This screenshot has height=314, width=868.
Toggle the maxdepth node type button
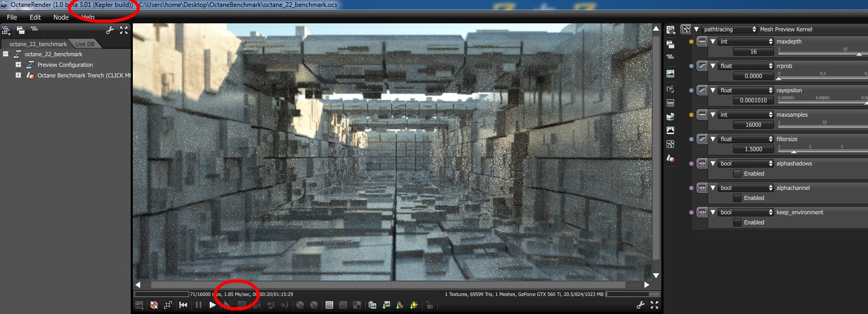(702, 41)
